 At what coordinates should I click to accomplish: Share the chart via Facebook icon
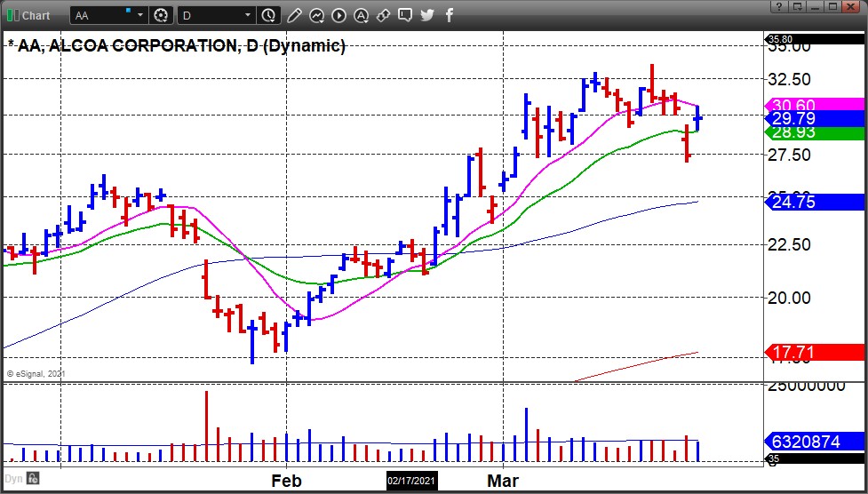tap(449, 15)
